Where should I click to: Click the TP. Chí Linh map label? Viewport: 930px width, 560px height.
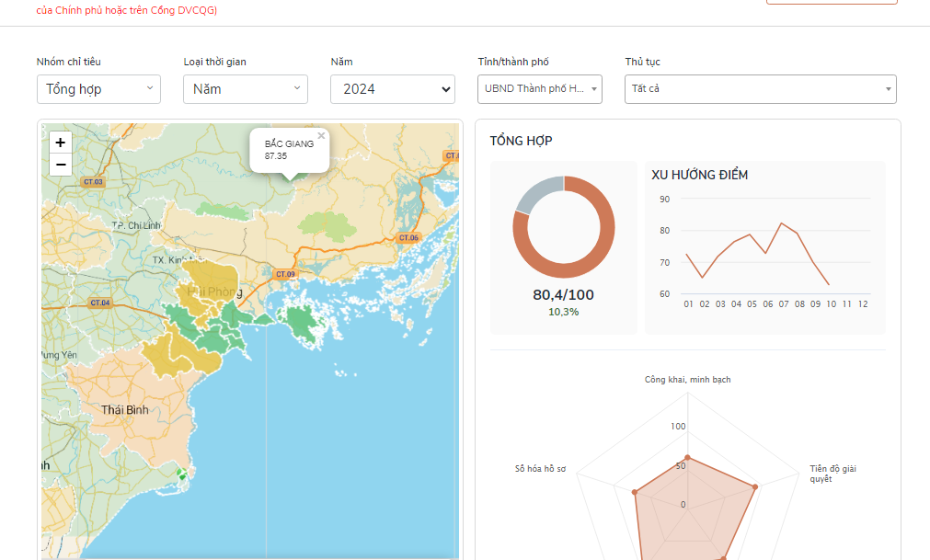(x=136, y=225)
